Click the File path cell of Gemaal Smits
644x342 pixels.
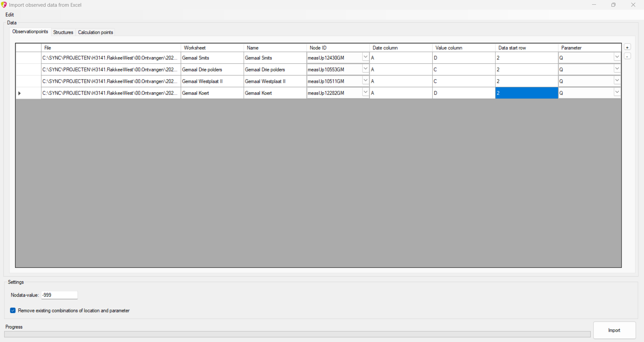pyautogui.click(x=111, y=58)
